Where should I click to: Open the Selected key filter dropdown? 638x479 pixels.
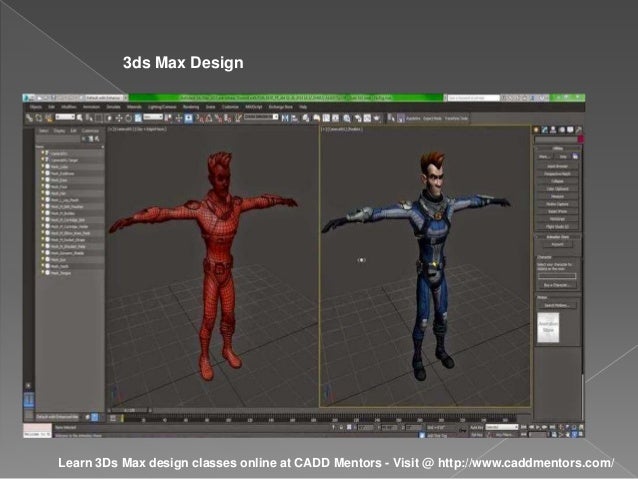coord(502,427)
